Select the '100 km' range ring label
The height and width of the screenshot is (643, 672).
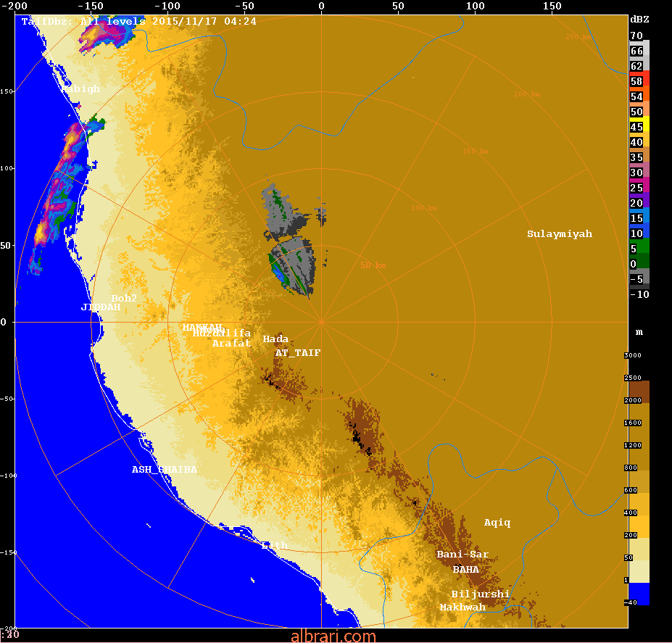click(424, 208)
